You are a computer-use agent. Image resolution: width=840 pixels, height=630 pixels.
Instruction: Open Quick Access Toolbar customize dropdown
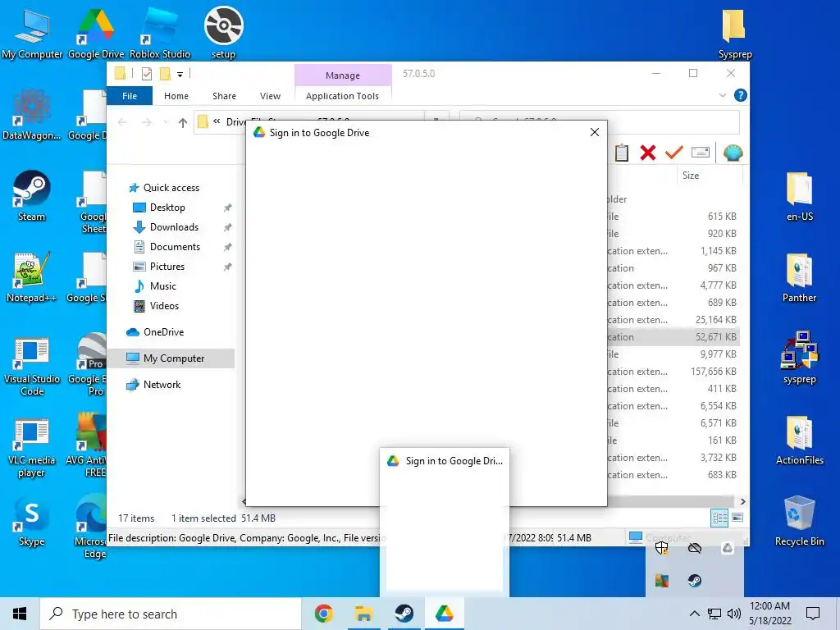tap(180, 74)
